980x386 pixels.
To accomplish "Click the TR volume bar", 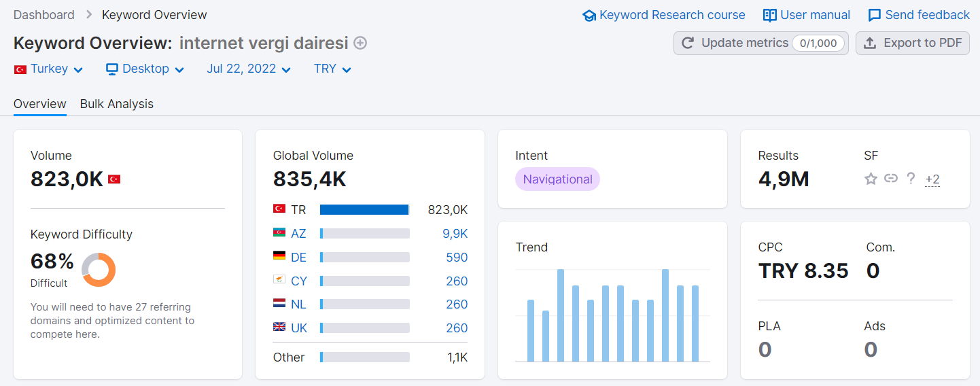I will pyautogui.click(x=365, y=210).
